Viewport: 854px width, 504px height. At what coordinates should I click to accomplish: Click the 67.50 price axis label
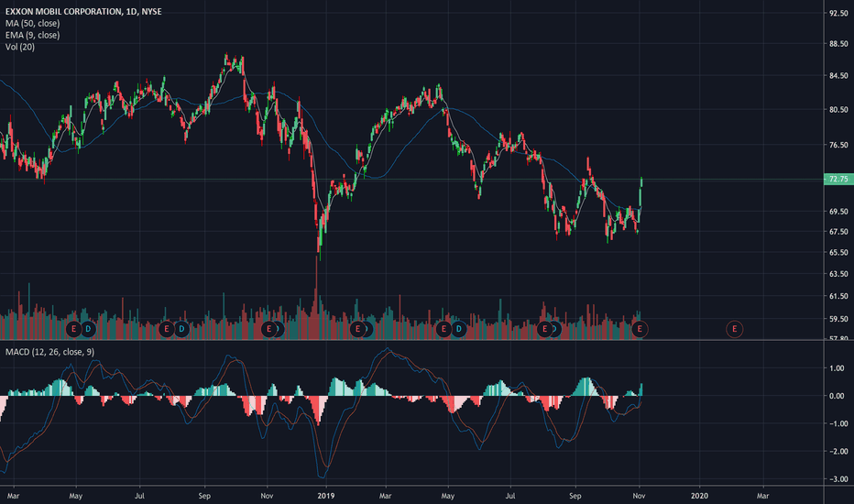[x=838, y=232]
